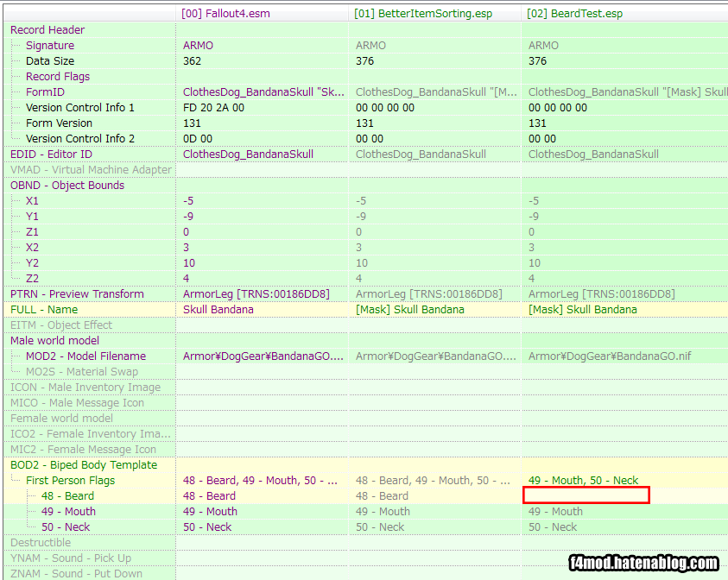This screenshot has height=580, width=728.
Task: Click Fallout4.esm Editor ID ClothesDog_BandanaSkull
Action: (x=248, y=154)
